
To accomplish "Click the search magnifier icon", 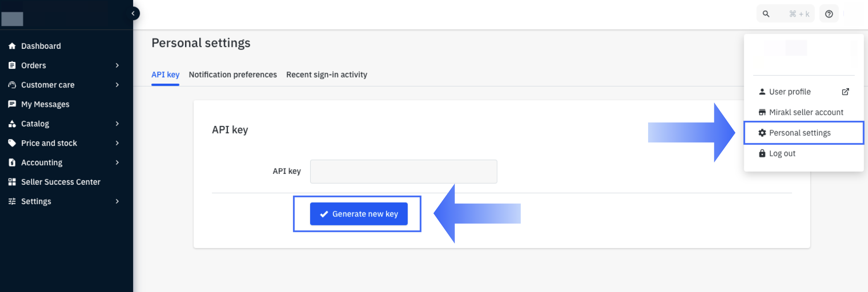I will click(766, 14).
